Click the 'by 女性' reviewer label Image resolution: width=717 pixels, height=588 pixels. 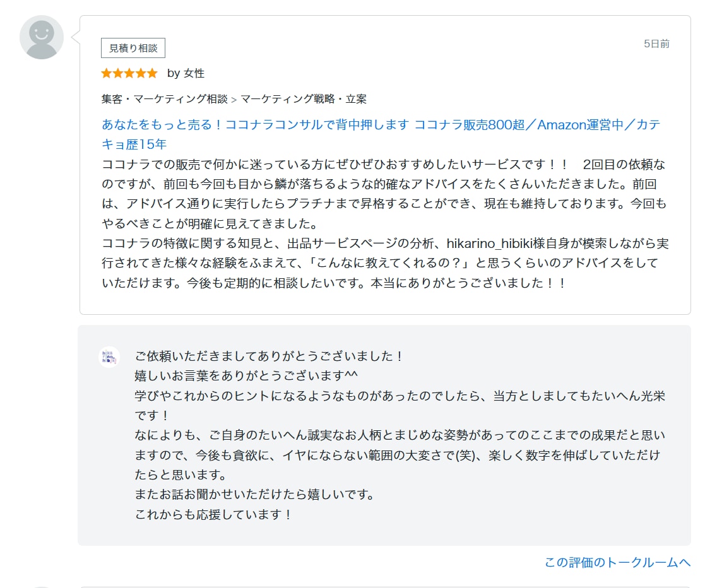tap(186, 73)
